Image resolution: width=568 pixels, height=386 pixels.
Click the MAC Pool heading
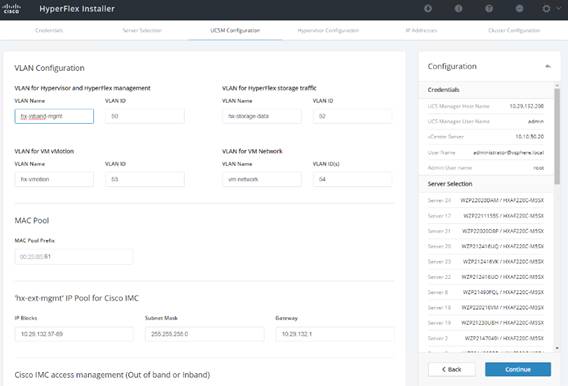pos(32,221)
